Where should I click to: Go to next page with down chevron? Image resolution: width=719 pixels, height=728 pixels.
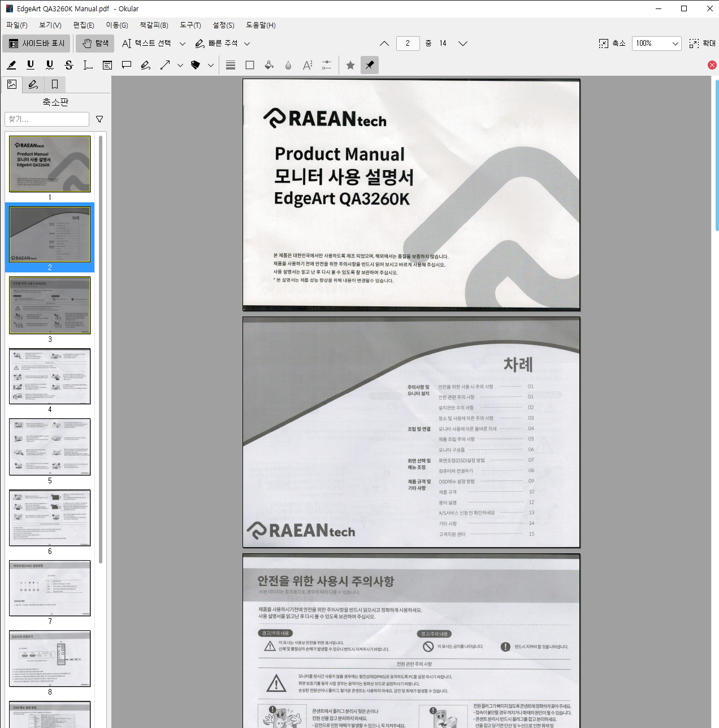463,44
